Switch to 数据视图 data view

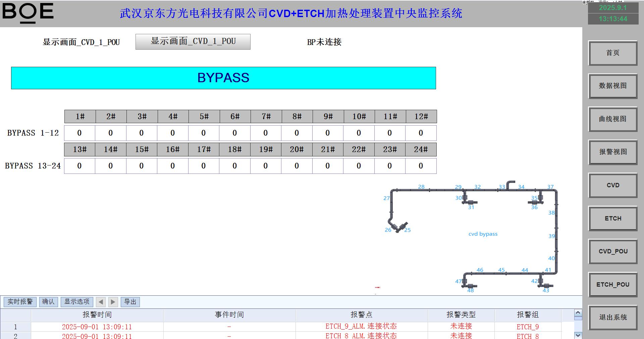[613, 86]
